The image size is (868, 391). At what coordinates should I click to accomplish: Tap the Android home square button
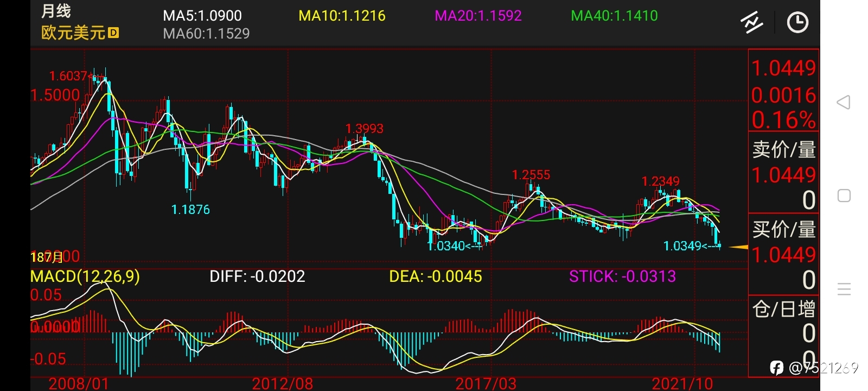tap(844, 195)
